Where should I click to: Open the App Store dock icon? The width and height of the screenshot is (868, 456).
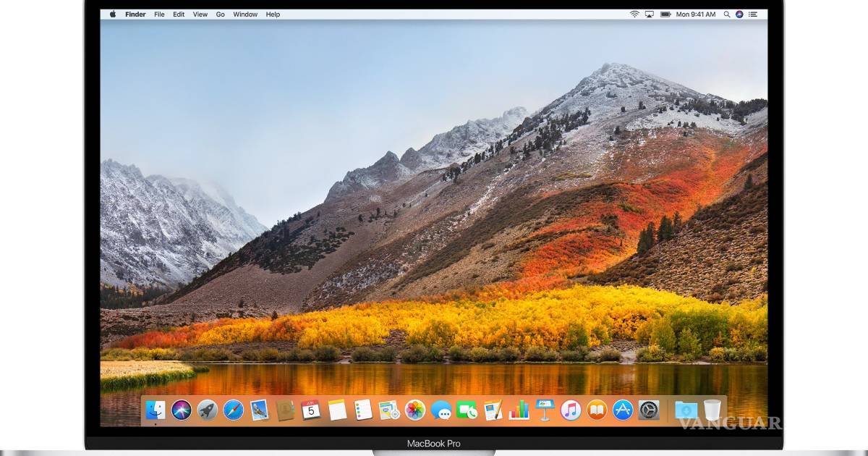click(x=623, y=410)
